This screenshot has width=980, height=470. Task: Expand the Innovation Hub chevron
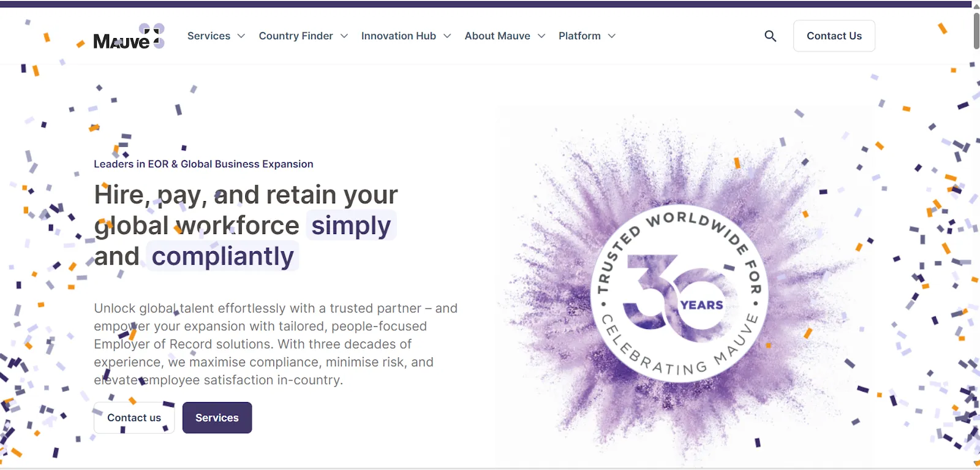447,36
